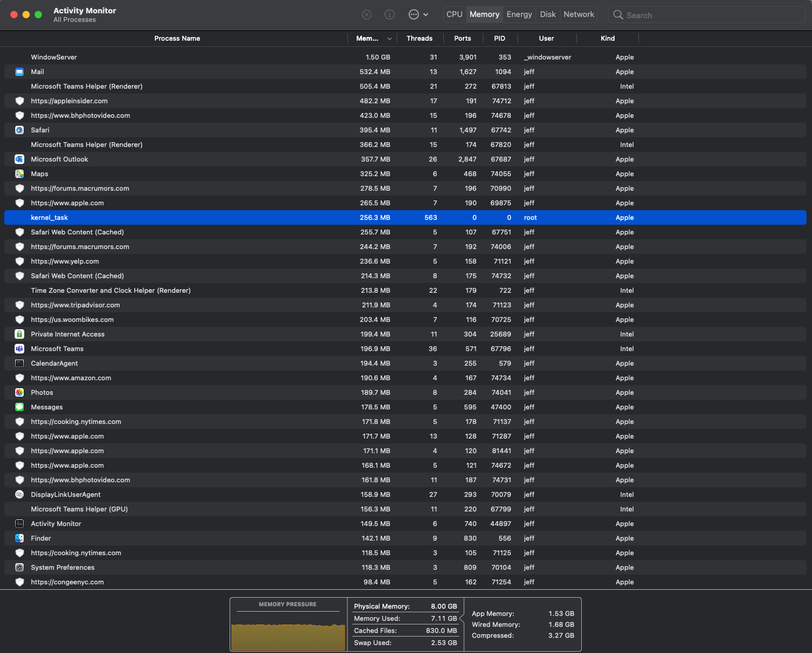Sort by the Ports column header

[x=462, y=38]
